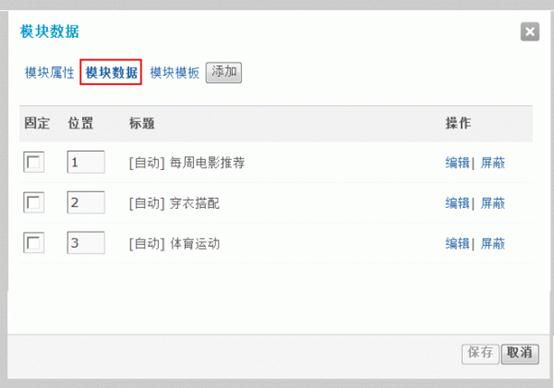
Task: Check the 固定 box for 穿衣搭配
Action: [x=34, y=202]
